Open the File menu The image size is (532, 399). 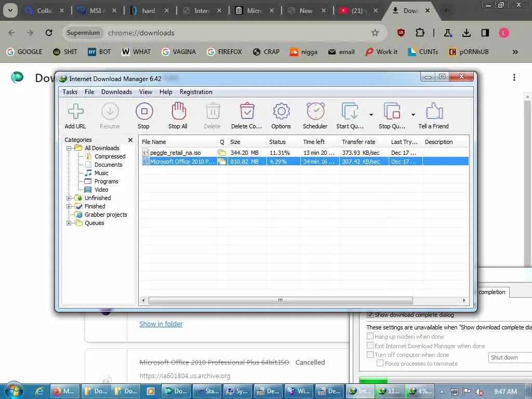(x=89, y=92)
